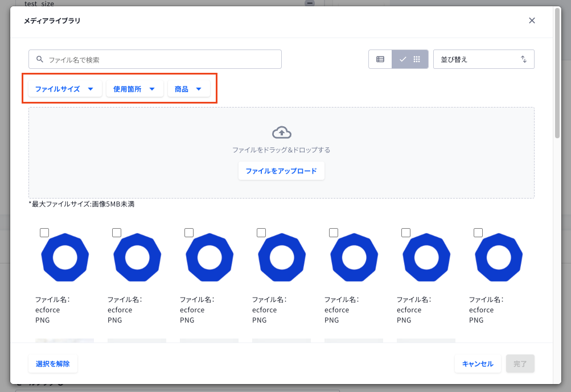Open the ファイルサイズ filter dropdown
Screen dimensions: 571x392
pyautogui.click(x=65, y=89)
